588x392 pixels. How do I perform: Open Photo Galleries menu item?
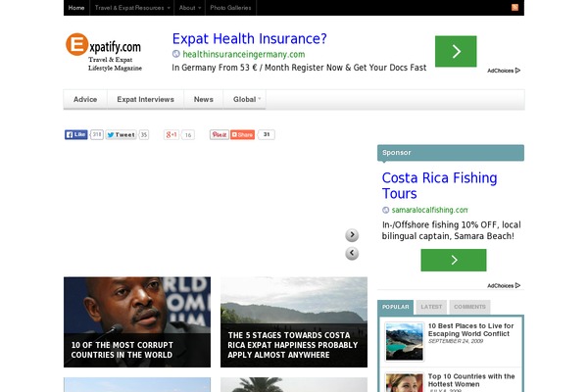pos(230,8)
